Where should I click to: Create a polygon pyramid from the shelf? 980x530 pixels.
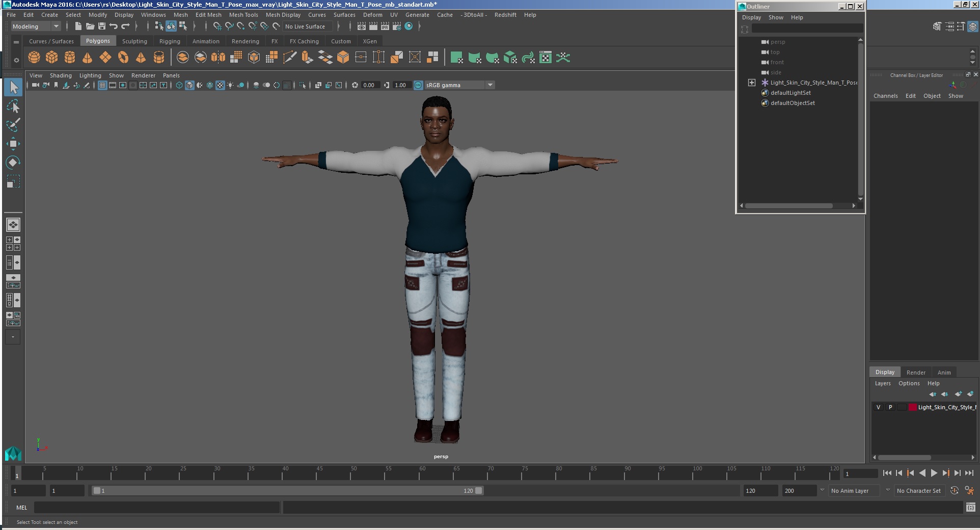coord(141,58)
